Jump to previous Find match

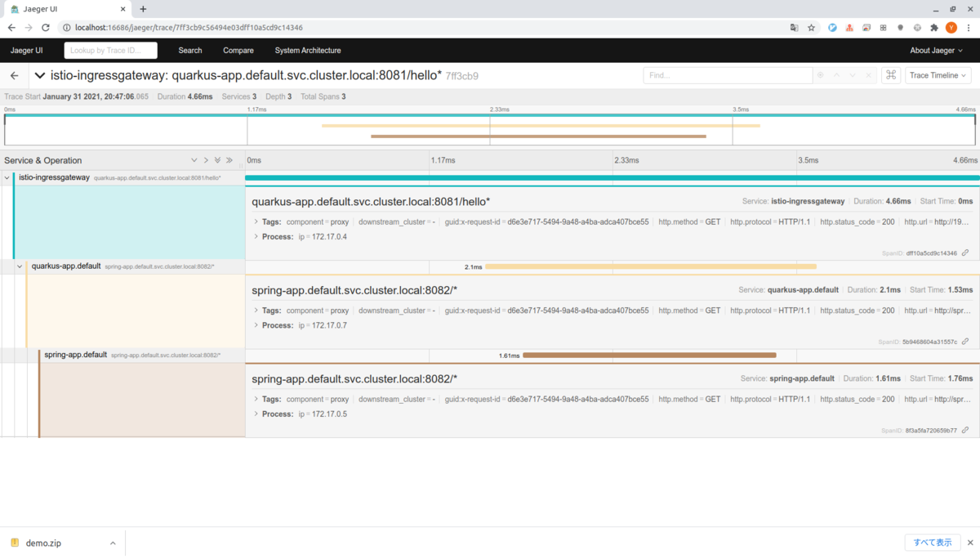coord(836,75)
